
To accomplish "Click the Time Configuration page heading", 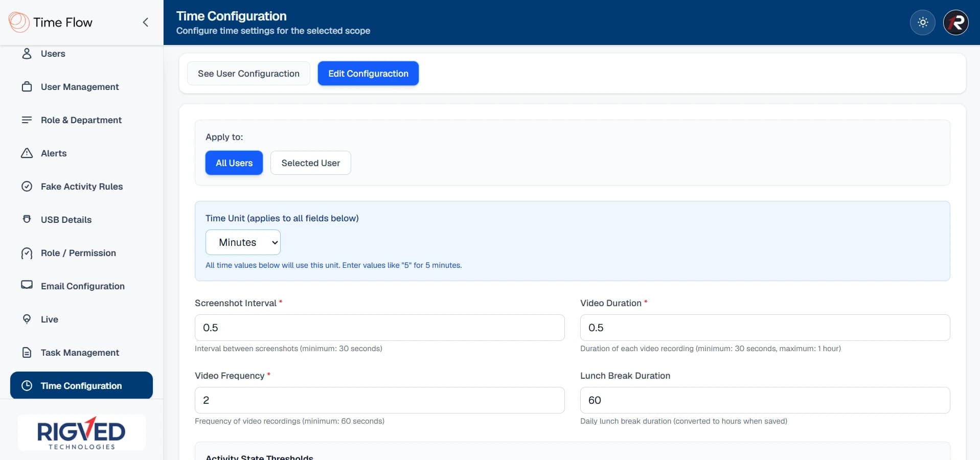I will [232, 16].
